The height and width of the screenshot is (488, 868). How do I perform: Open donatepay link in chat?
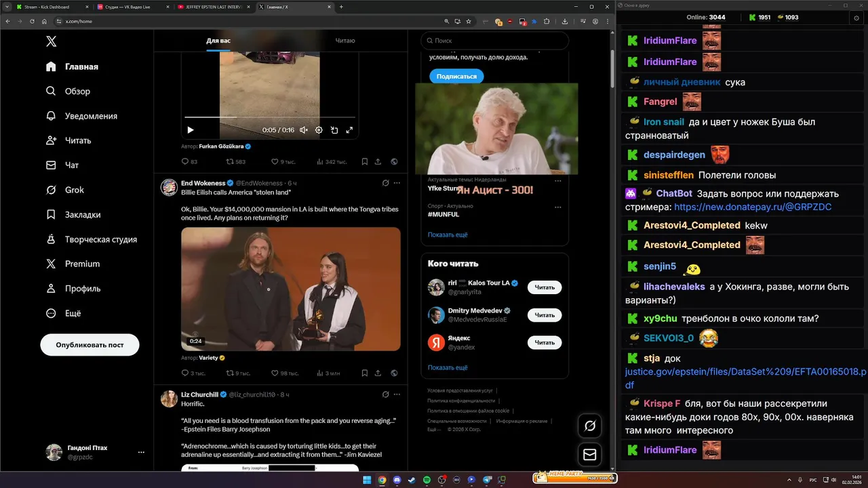[x=753, y=207]
